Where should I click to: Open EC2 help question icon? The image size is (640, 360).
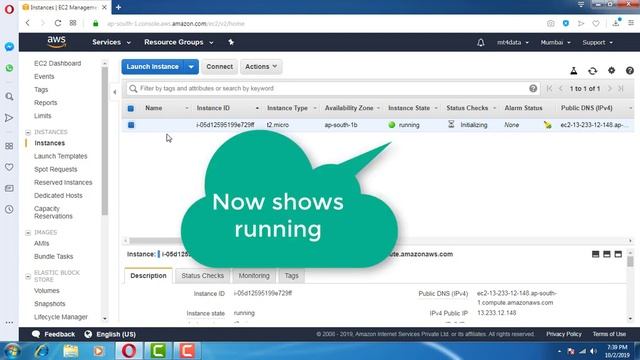(x=630, y=71)
